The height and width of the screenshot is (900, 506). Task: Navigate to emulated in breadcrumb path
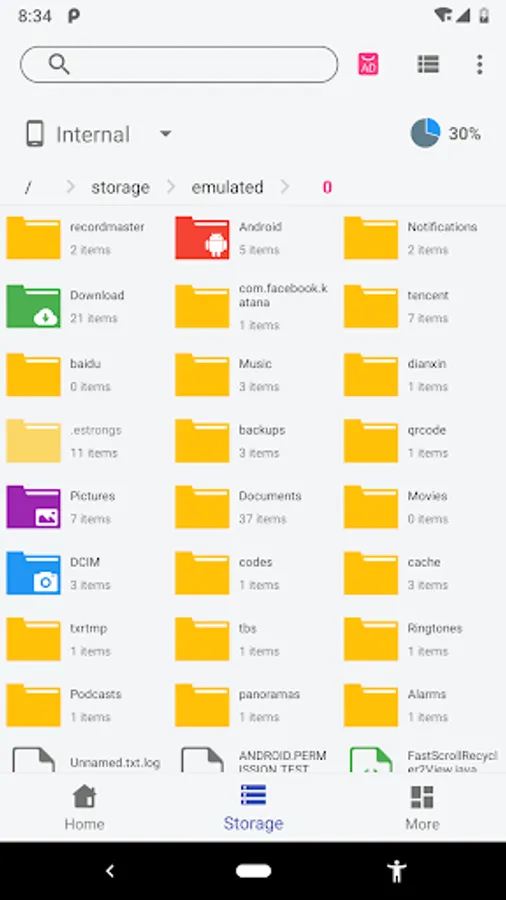(227, 187)
